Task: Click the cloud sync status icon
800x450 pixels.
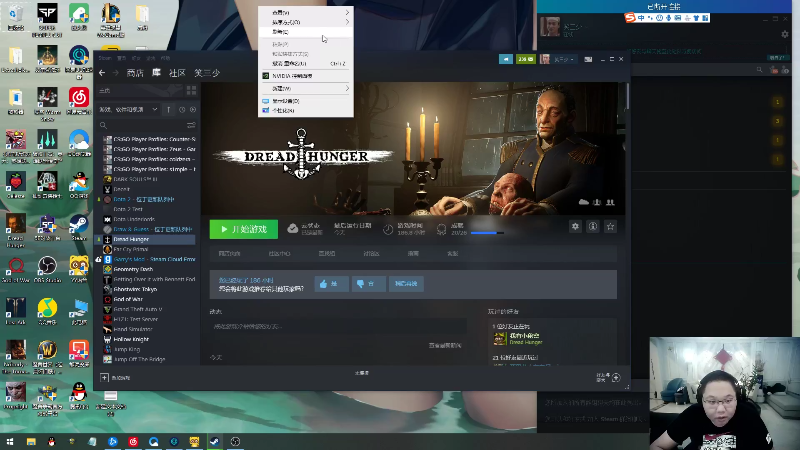Action: coord(292,229)
